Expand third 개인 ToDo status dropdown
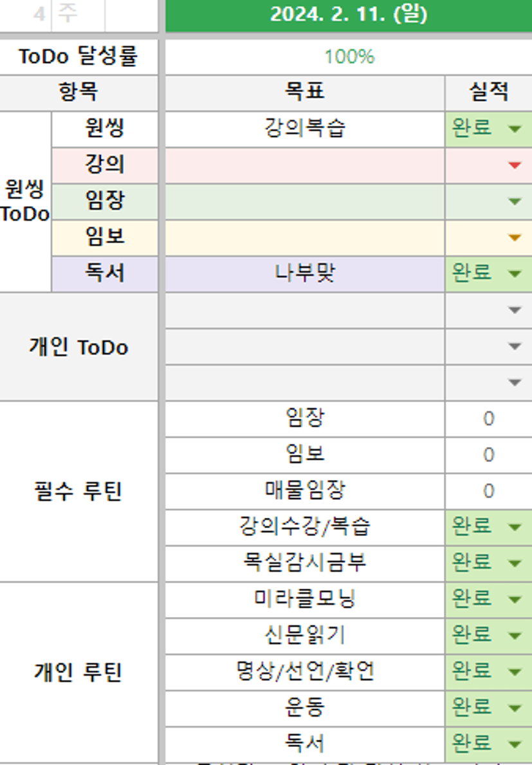Viewport: 532px width, 765px height. tap(514, 382)
